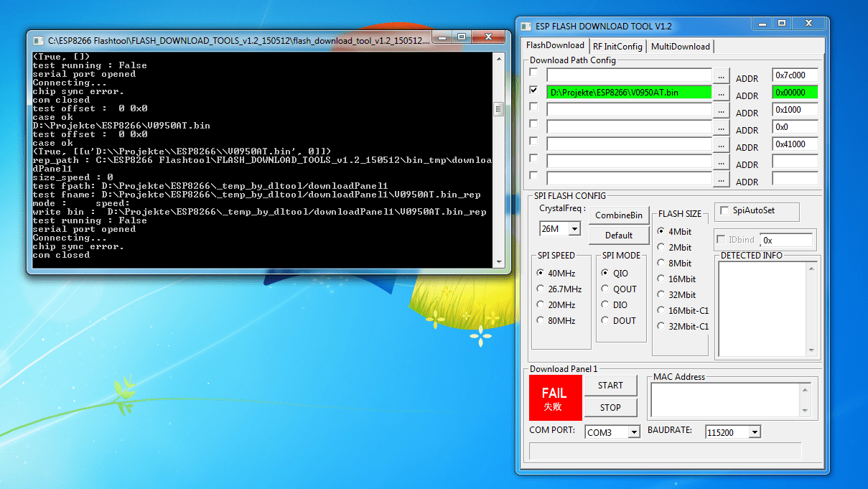The width and height of the screenshot is (868, 489).
Task: Click the red FAIL status indicator
Action: [x=554, y=397]
